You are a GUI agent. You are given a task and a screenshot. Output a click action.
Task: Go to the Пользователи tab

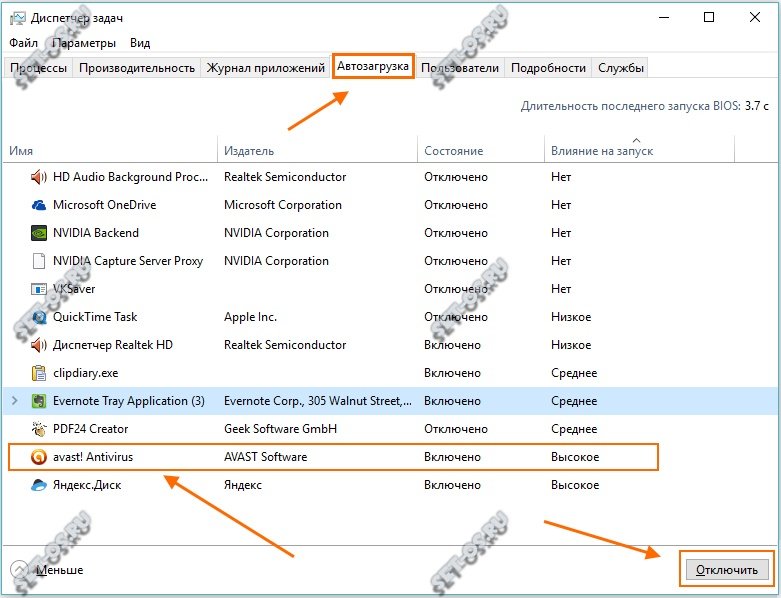(460, 68)
